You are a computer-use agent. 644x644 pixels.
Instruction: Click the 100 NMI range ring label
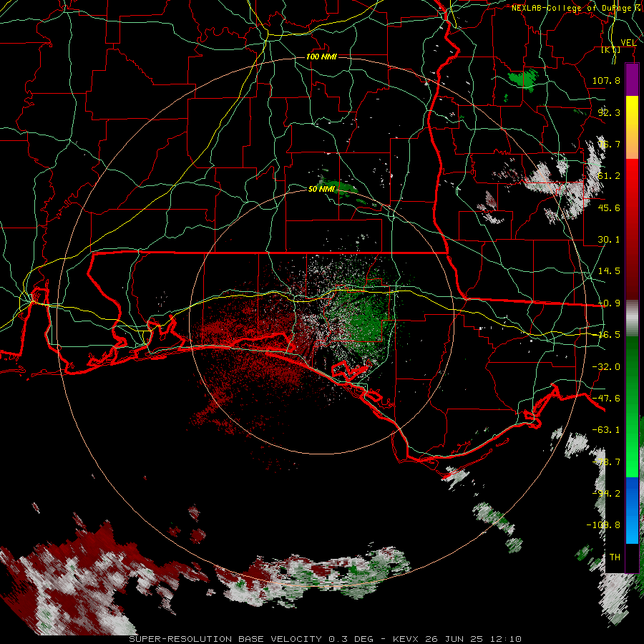click(321, 57)
